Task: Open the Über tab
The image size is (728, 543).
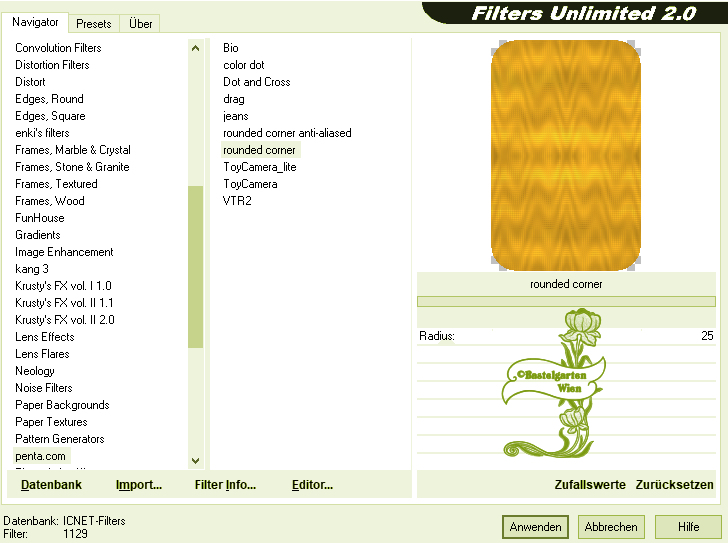Action: pos(140,24)
